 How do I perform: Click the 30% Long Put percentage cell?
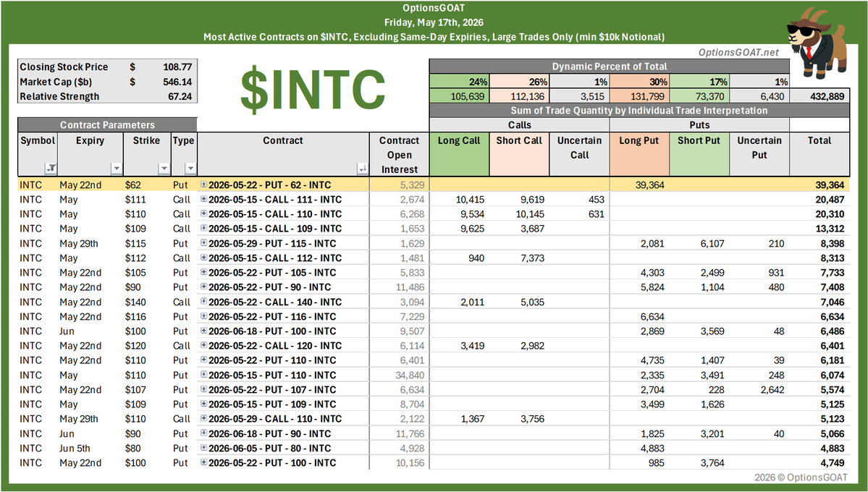pyautogui.click(x=639, y=82)
